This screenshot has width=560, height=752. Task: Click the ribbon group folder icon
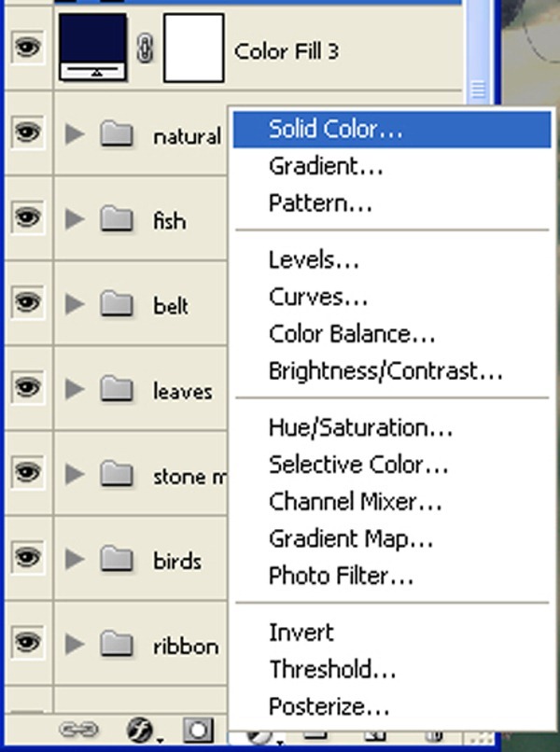(117, 644)
